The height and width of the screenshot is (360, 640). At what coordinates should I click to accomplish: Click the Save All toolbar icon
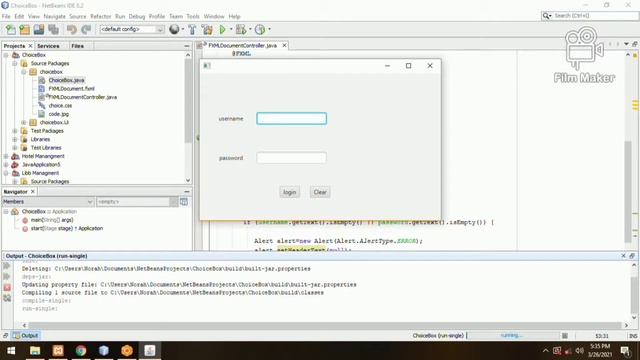[x=53, y=29]
